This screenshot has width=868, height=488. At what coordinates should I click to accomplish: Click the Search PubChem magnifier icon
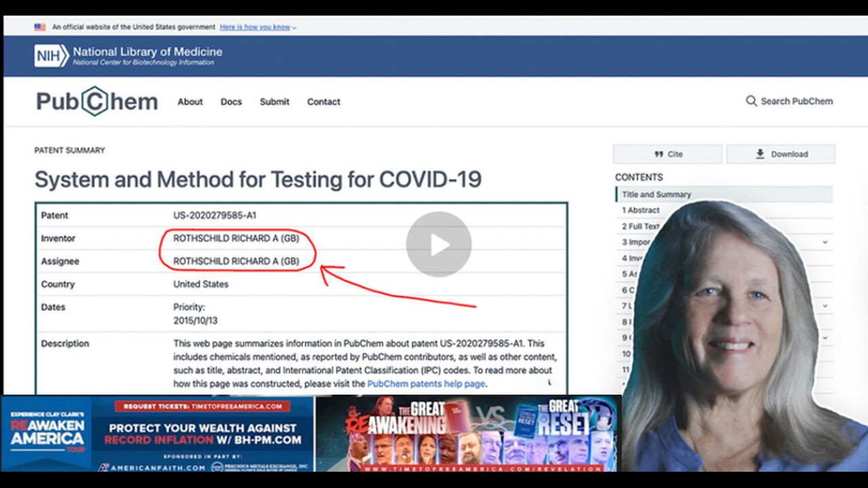coord(751,101)
